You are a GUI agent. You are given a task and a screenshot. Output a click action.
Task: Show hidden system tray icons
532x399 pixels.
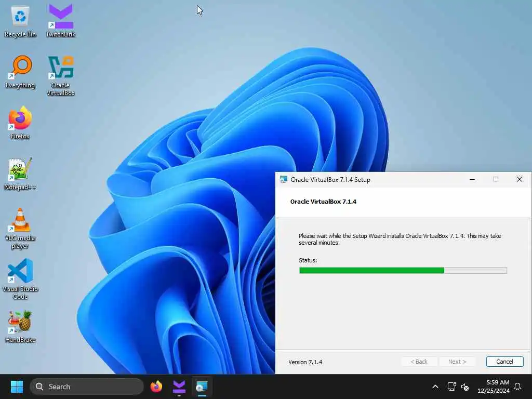435,387
